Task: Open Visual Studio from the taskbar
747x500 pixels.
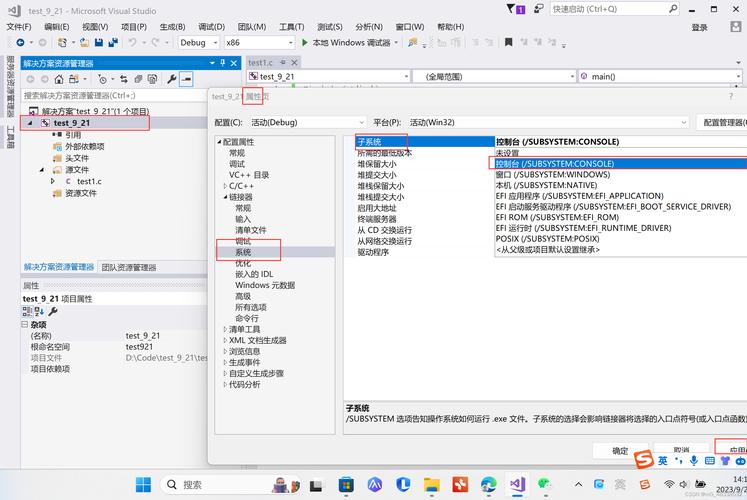Action: 517,485
